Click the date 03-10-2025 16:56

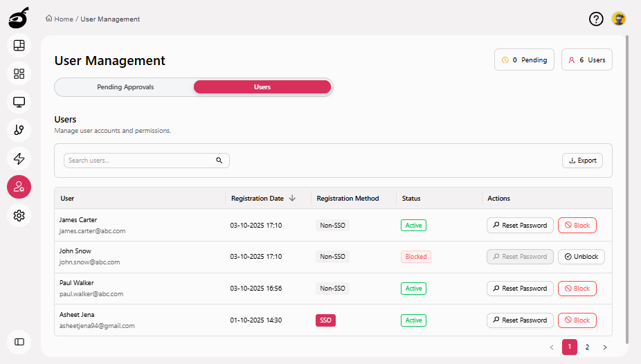point(256,289)
